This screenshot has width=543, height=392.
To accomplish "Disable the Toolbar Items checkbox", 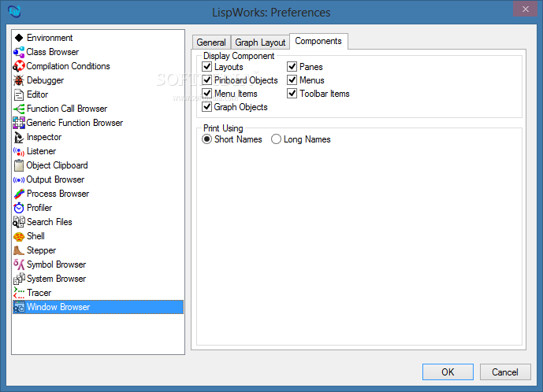I will [292, 94].
